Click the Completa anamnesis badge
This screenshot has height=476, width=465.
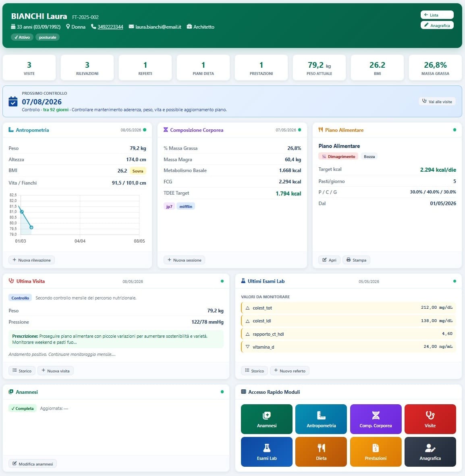point(23,408)
